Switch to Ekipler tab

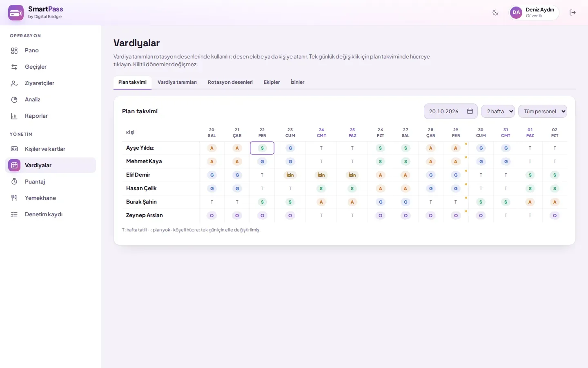point(272,82)
